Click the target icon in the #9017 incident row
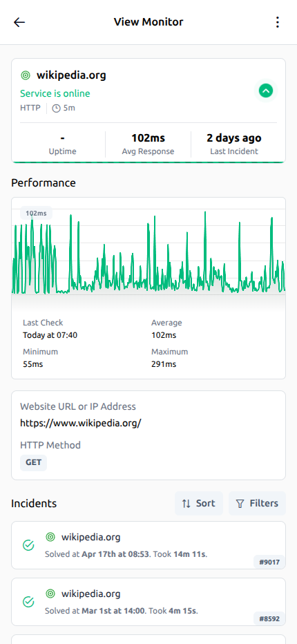This screenshot has width=297, height=644. 50,537
